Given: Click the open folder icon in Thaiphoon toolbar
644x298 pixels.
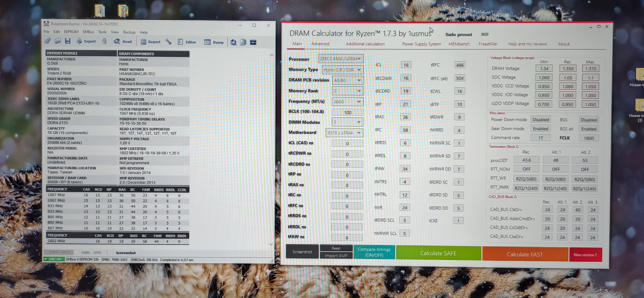Looking at the screenshot, I should pos(58,41).
